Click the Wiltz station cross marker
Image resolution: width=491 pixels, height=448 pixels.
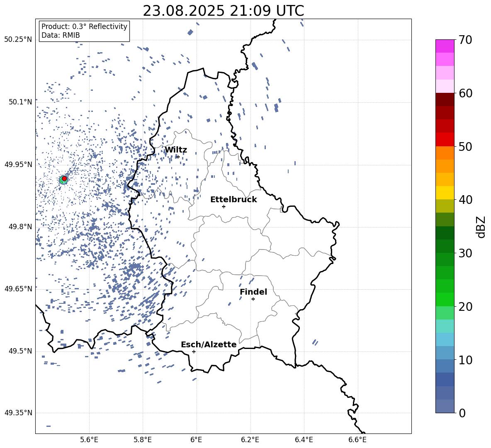178,157
